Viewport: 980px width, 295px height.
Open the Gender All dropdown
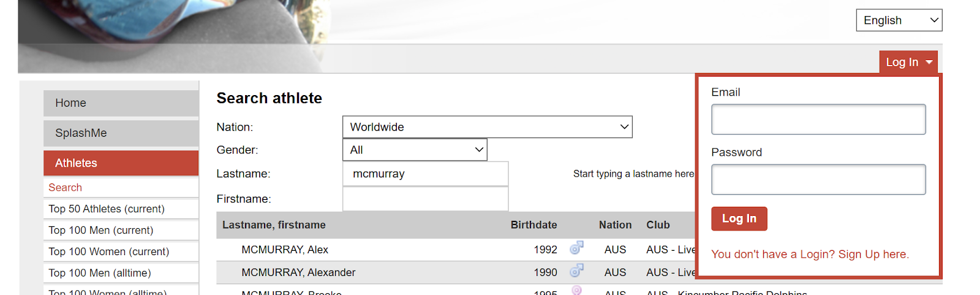[415, 150]
